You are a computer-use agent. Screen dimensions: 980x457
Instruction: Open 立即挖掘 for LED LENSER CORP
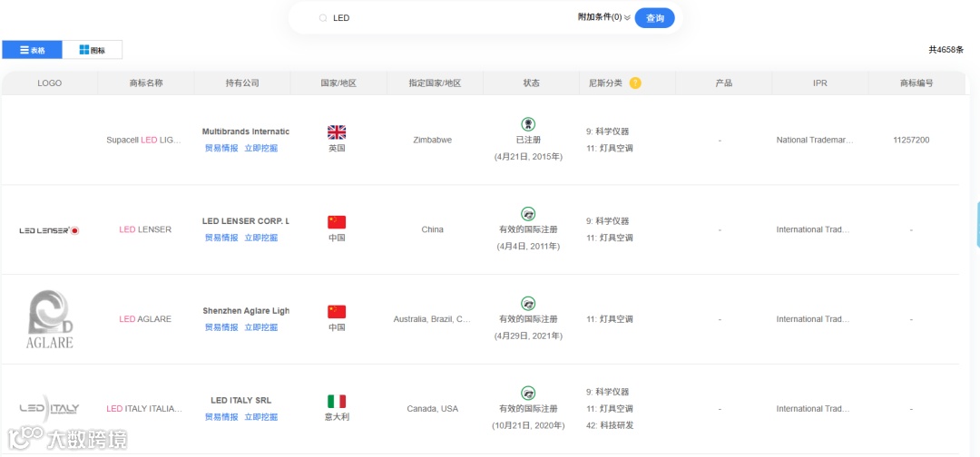[261, 238]
